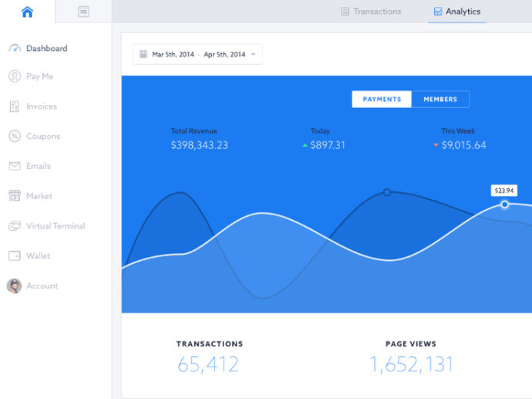Click the Market storefront icon
532x399 pixels.
pyautogui.click(x=14, y=196)
